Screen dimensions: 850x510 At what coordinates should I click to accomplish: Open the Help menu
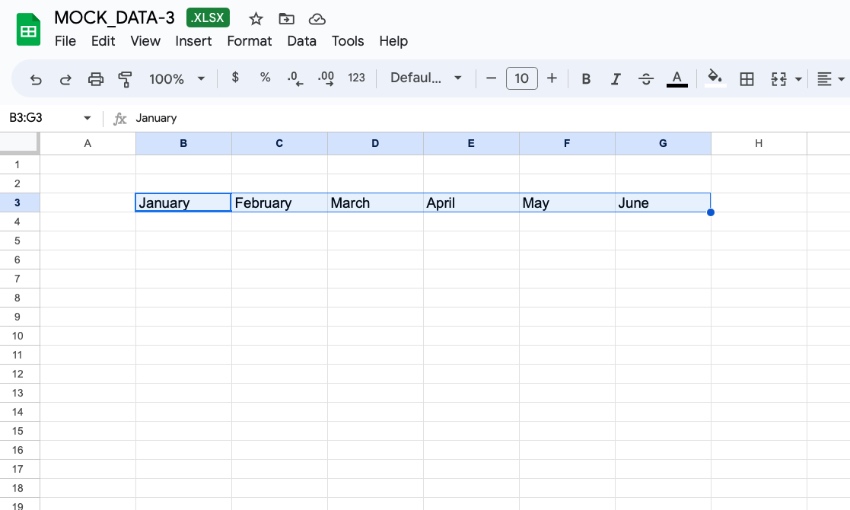(x=393, y=41)
